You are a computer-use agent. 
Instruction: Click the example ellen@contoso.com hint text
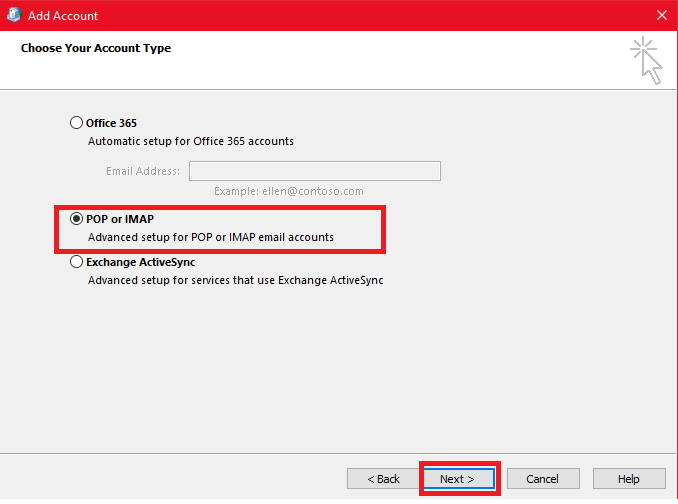(288, 191)
